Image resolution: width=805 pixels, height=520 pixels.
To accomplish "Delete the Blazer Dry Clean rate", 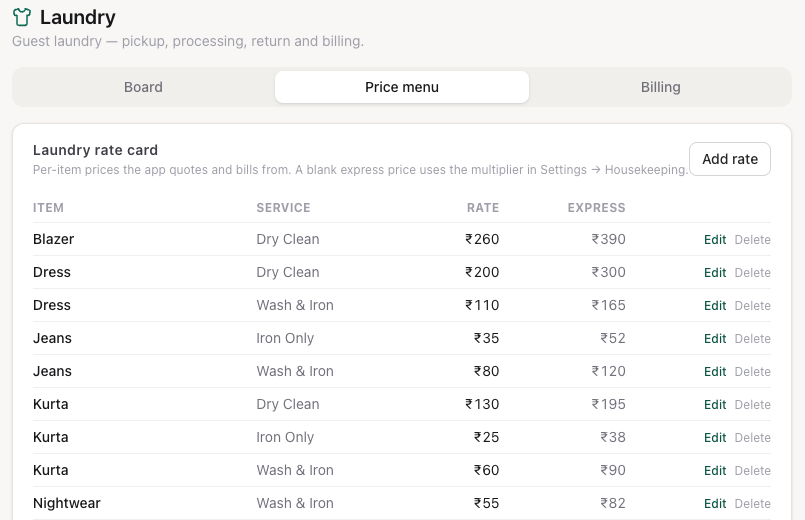I will pos(753,240).
